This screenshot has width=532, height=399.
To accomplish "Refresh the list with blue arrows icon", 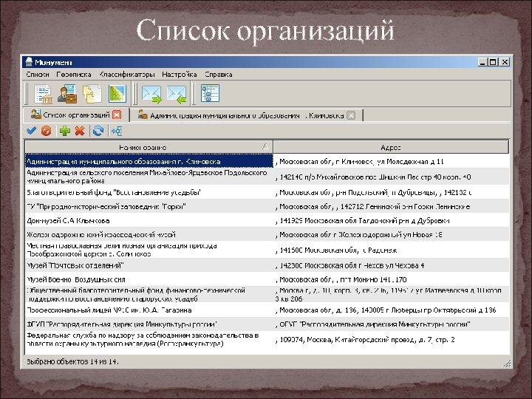I will [x=98, y=131].
